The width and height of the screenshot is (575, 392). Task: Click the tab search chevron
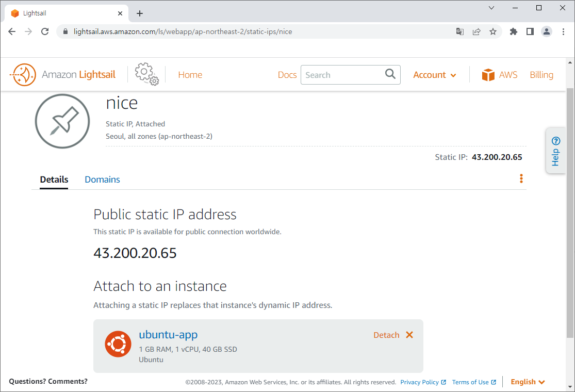click(491, 8)
